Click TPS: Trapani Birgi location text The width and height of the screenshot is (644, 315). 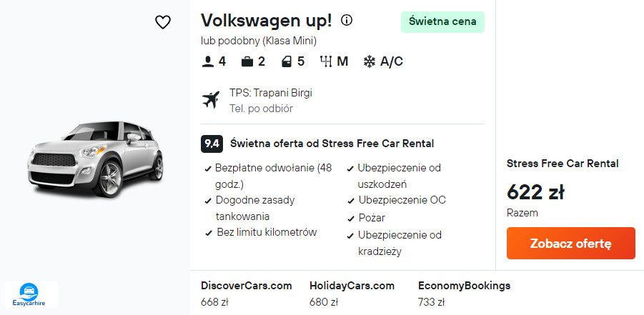271,93
